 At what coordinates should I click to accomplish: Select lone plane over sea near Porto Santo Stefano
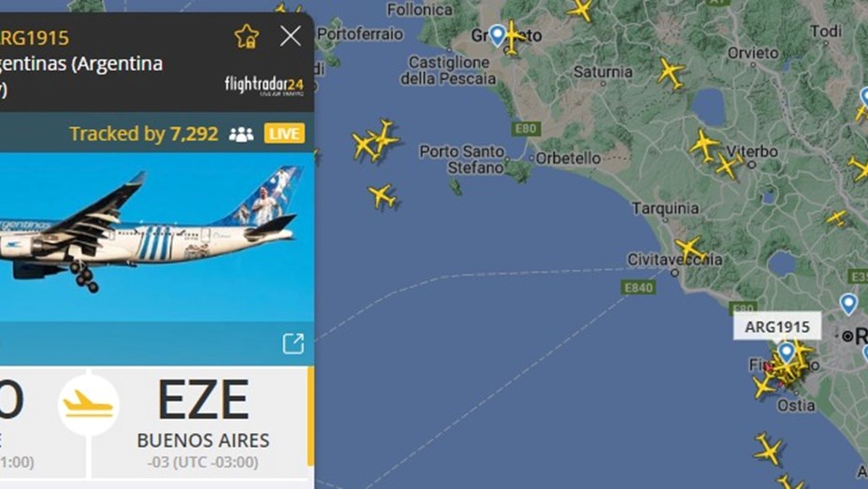pos(382,196)
